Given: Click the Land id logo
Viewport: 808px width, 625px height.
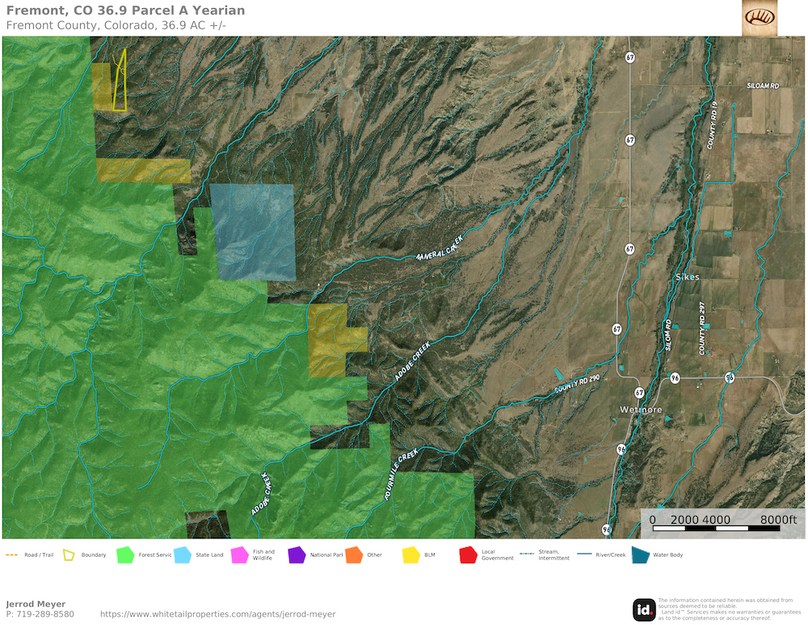Looking at the screenshot, I should click(643, 607).
